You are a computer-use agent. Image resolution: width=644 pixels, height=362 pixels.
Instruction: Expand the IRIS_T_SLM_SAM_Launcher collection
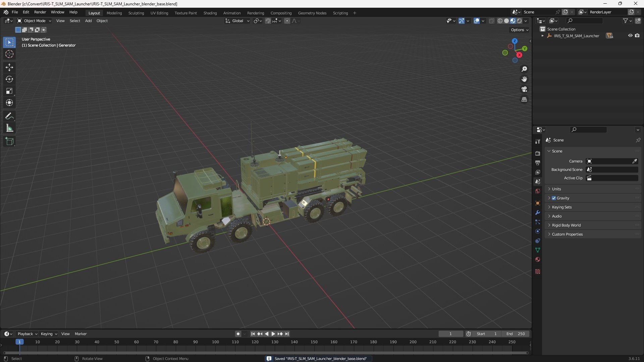542,36
